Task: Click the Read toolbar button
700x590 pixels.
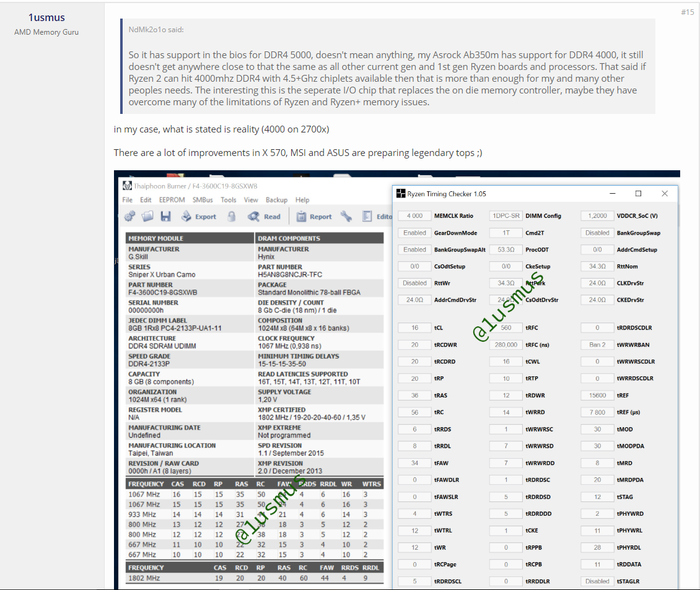Action: [265, 217]
